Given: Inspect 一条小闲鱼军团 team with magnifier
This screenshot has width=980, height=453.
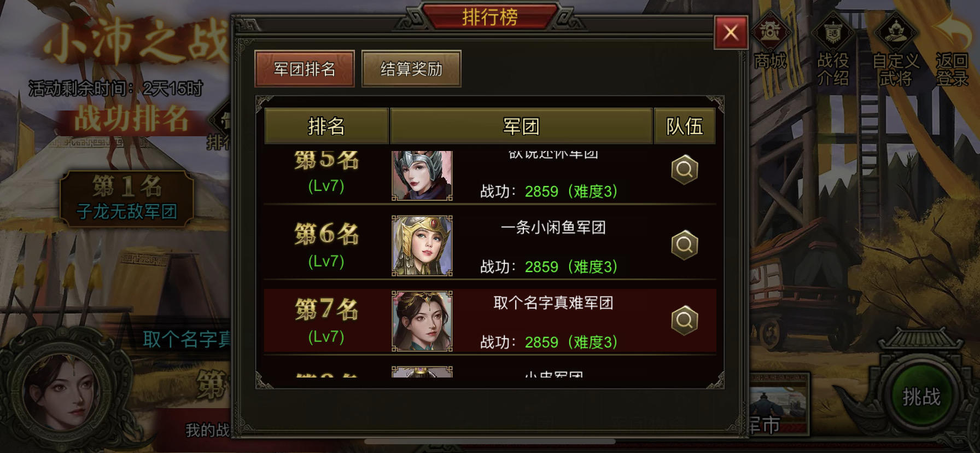Looking at the screenshot, I should click(685, 245).
